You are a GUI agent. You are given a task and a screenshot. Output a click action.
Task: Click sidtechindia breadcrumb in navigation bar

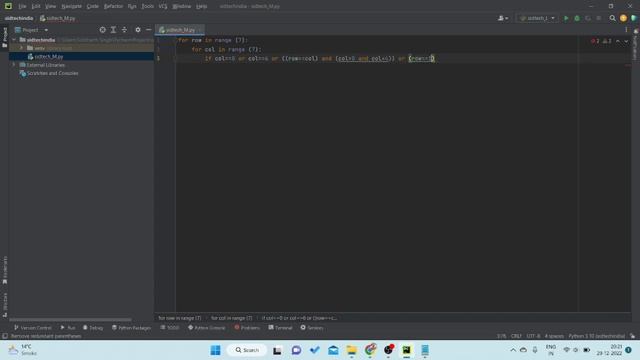(x=19, y=18)
